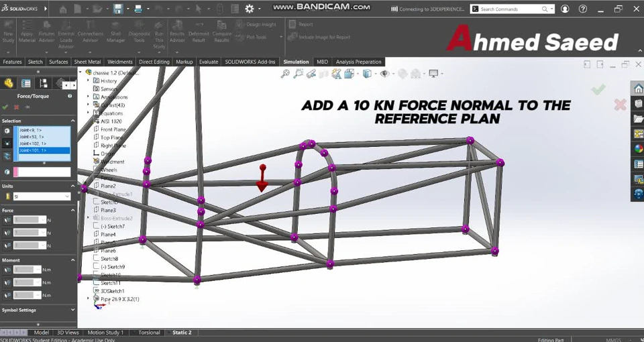Open the Options gear icon
The image size is (644, 342).
[x=250, y=9]
